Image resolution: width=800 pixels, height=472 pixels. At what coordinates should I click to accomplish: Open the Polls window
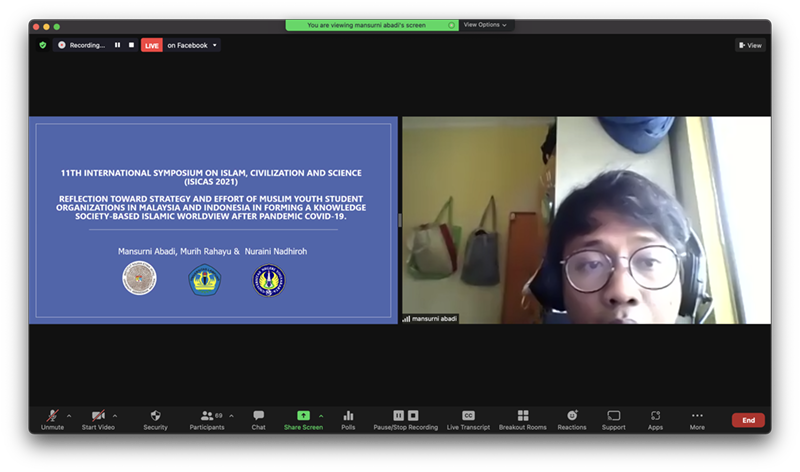(348, 418)
